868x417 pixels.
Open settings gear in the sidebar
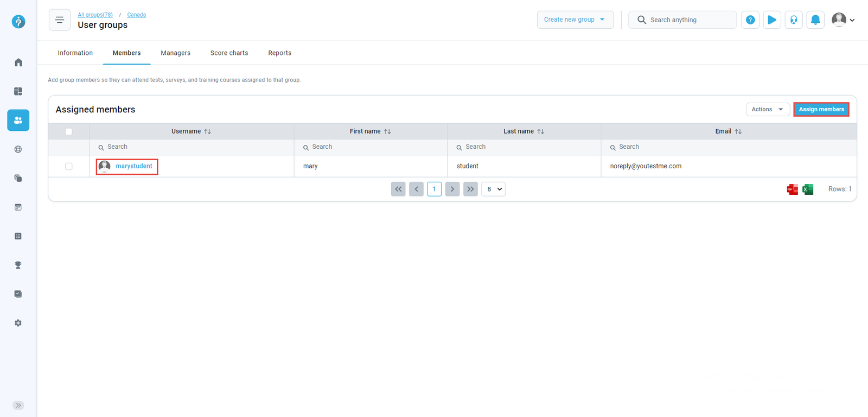click(x=18, y=323)
